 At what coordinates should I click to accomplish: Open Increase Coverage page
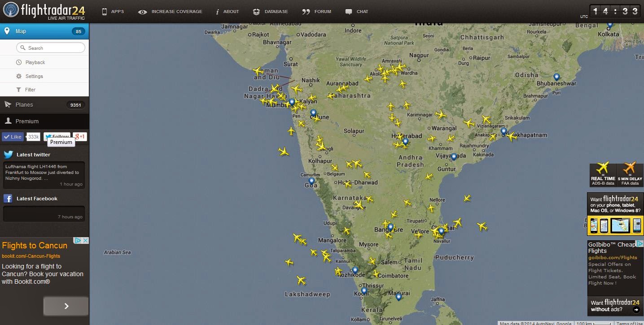tap(170, 12)
